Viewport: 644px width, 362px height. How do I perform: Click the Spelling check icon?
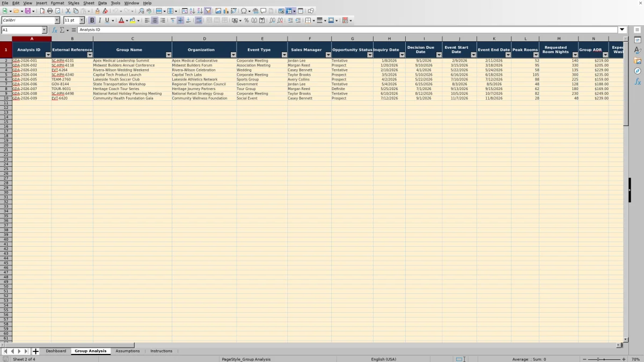pos(149,11)
